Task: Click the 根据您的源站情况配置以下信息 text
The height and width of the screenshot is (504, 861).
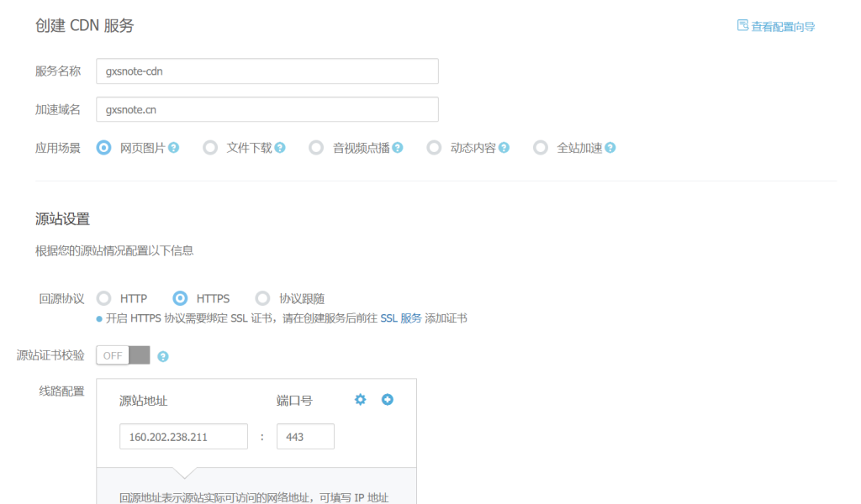Action: 114,250
